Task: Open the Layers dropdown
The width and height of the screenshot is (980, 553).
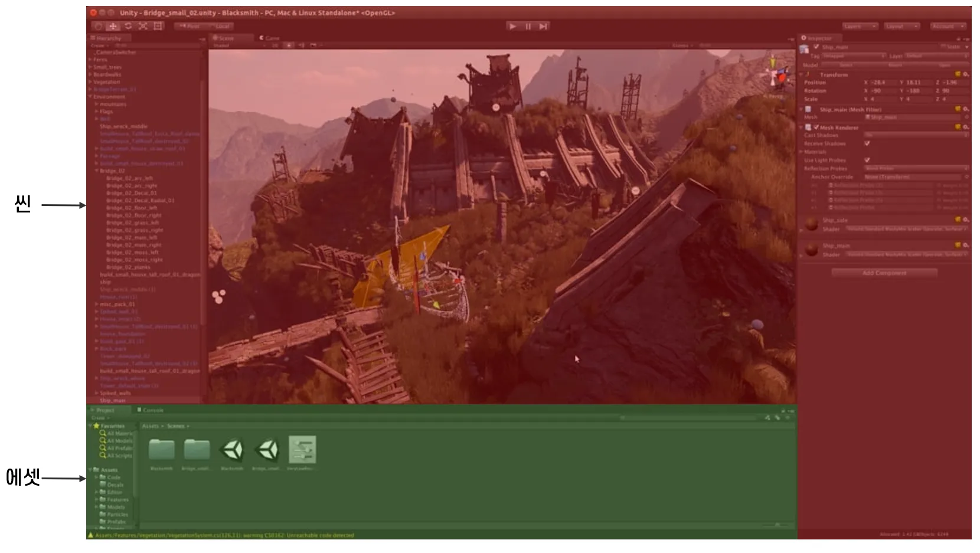Action: [x=860, y=26]
